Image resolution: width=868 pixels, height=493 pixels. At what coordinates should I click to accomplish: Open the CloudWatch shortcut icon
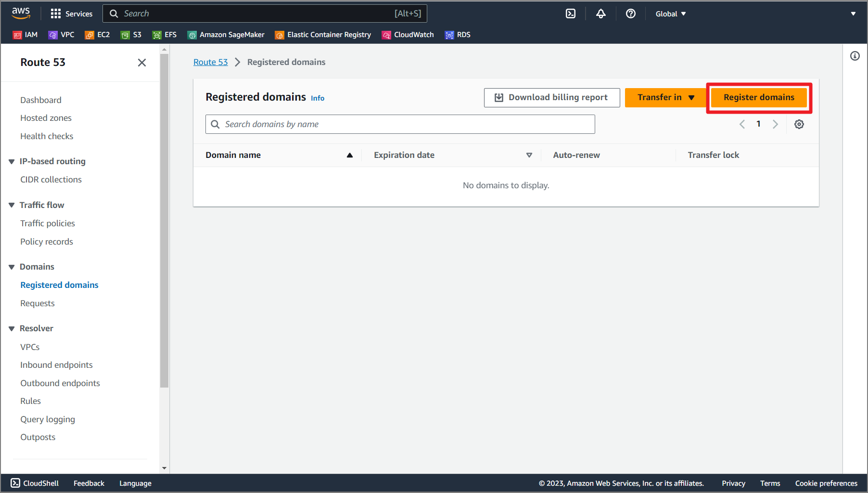[386, 35]
